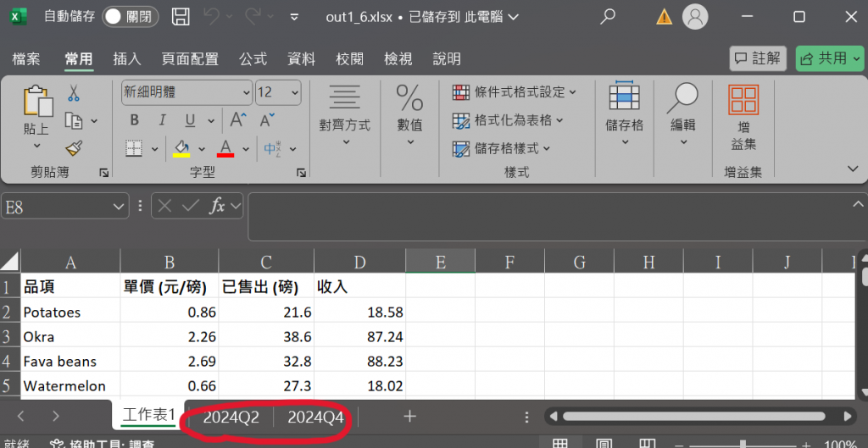The height and width of the screenshot is (448, 868).
Task: Open the File (檔案) tab
Action: point(26,58)
